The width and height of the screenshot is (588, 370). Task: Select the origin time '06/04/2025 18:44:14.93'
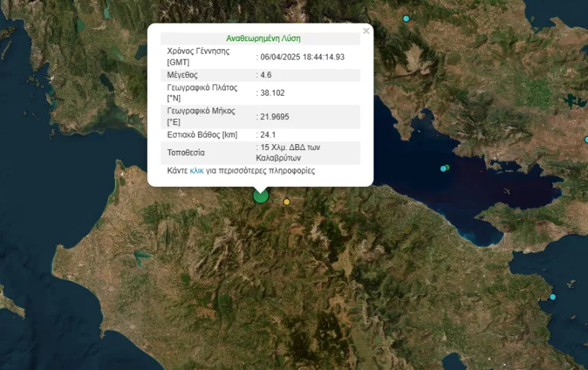point(302,57)
